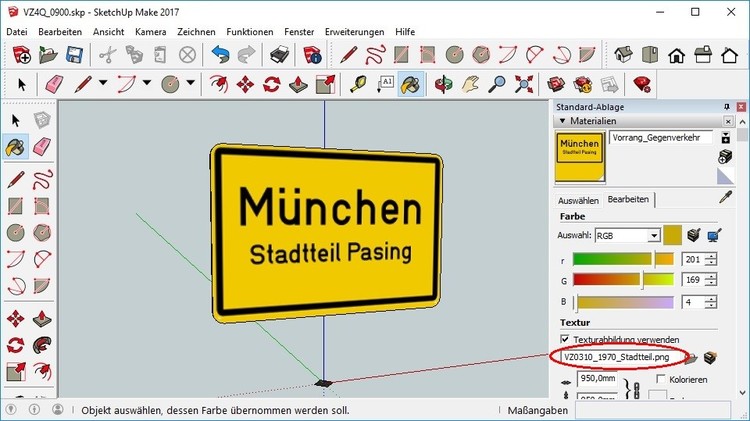Select the Paint Bucket tool in second toolbar
The height and width of the screenshot is (421, 750).
(x=411, y=84)
